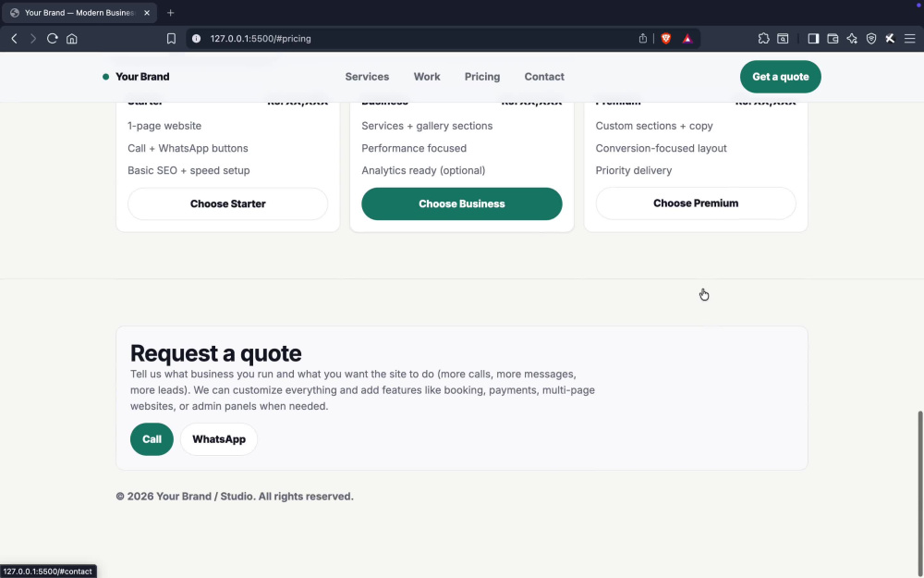Open Leo AI sparkle icon
The image size is (924, 578).
pyautogui.click(x=852, y=38)
